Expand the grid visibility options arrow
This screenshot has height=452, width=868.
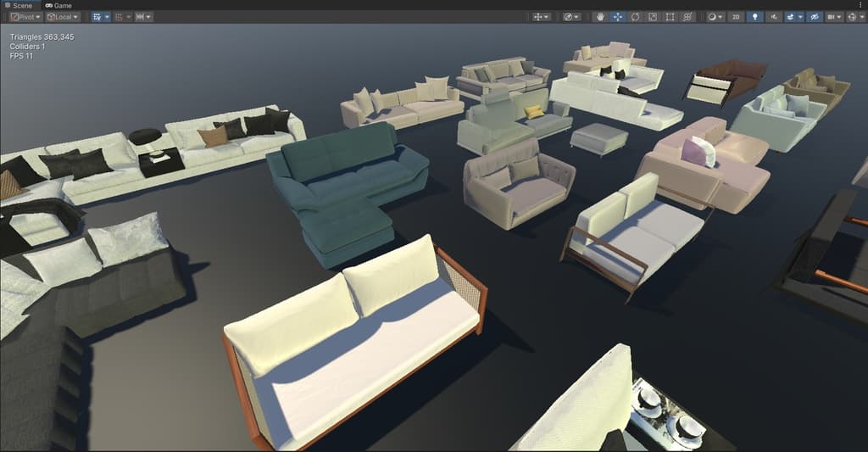[x=107, y=17]
